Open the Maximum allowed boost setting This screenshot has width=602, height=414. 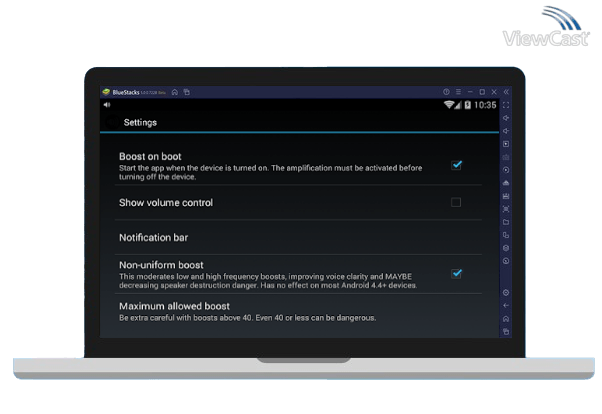click(x=298, y=312)
